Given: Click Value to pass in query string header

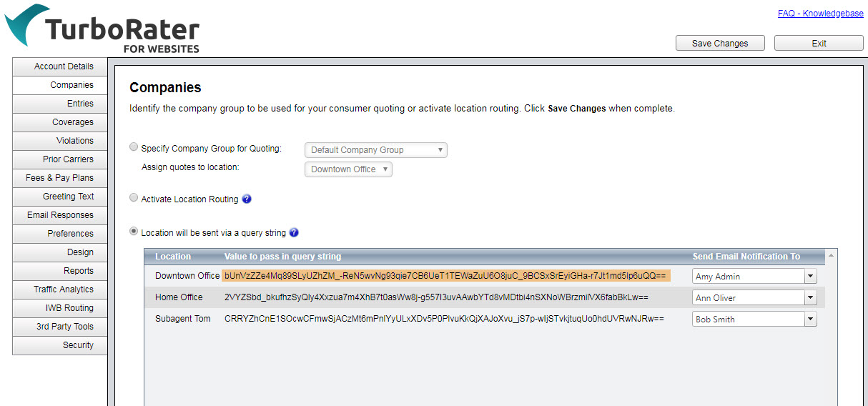Looking at the screenshot, I should tap(282, 257).
